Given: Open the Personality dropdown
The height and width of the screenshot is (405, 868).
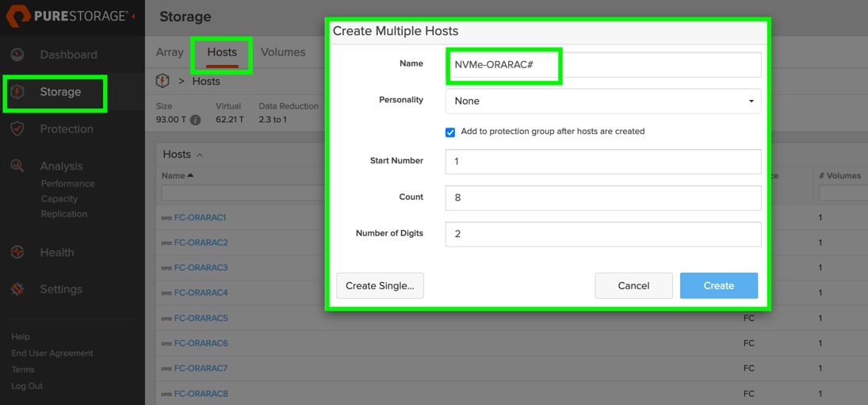Looking at the screenshot, I should (x=603, y=101).
